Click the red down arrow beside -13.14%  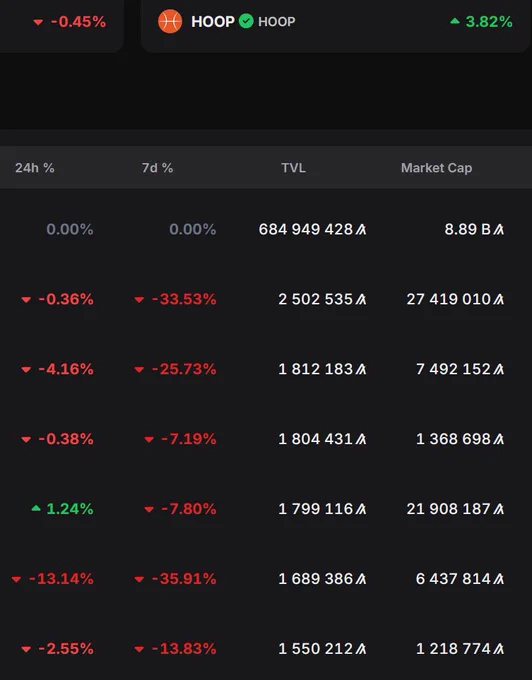click(x=16, y=579)
